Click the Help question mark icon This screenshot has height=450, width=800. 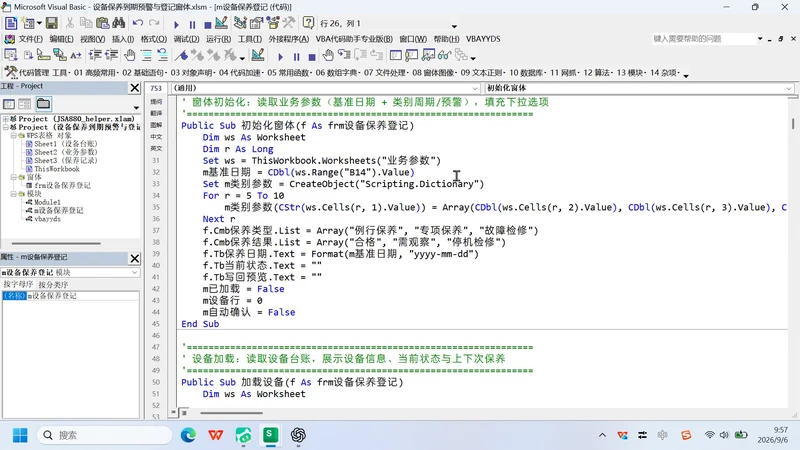coord(308,23)
